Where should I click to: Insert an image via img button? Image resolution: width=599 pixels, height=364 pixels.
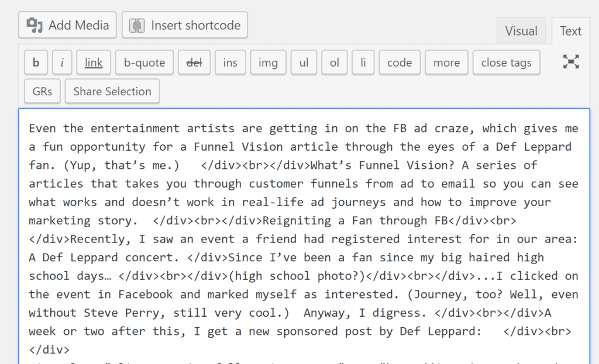point(268,63)
